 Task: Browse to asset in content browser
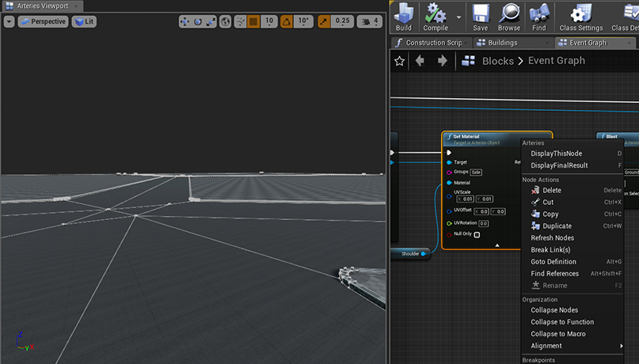pos(509,17)
